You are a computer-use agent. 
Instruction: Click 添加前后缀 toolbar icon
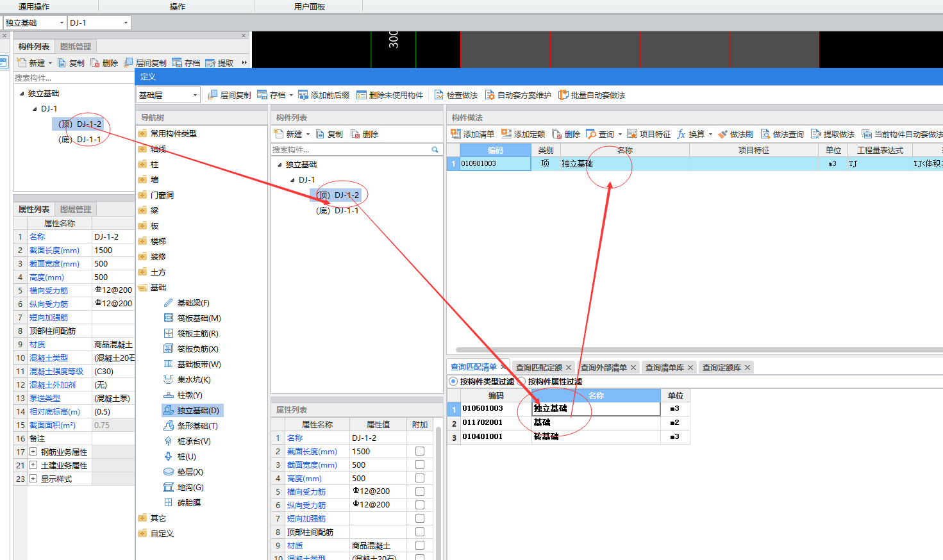(x=303, y=95)
